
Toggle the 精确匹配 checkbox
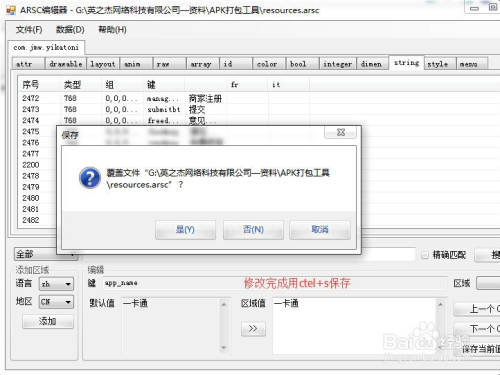pyautogui.click(x=425, y=255)
